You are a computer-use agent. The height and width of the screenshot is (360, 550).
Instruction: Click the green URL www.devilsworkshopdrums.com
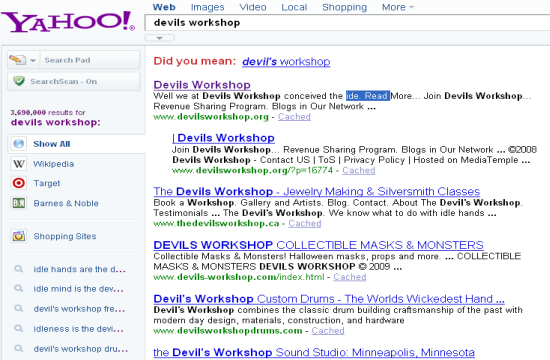(x=228, y=331)
